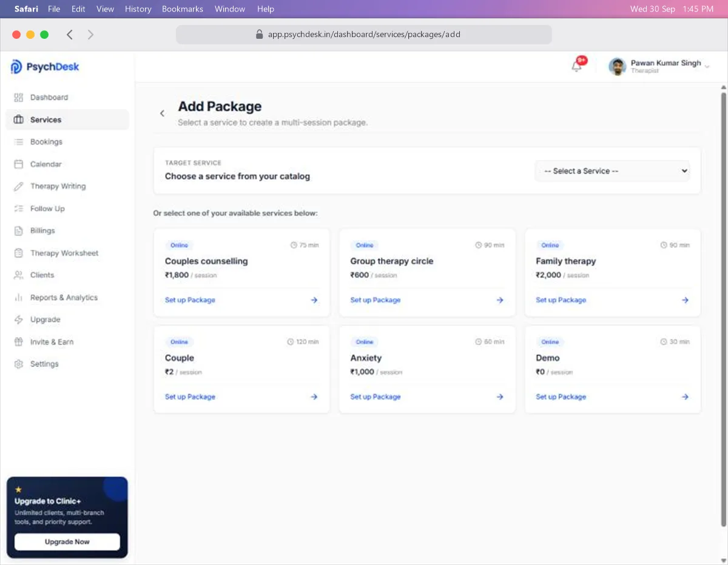Click Online badge on Demo card
The width and height of the screenshot is (728, 565).
pos(550,342)
